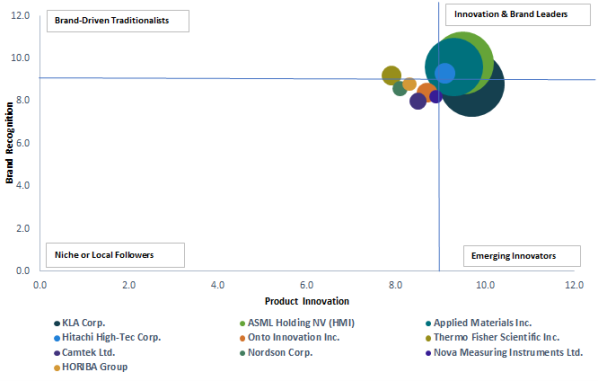The width and height of the screenshot is (598, 381).
Task: Click the Niche or Local Followers label box
Action: (115, 255)
